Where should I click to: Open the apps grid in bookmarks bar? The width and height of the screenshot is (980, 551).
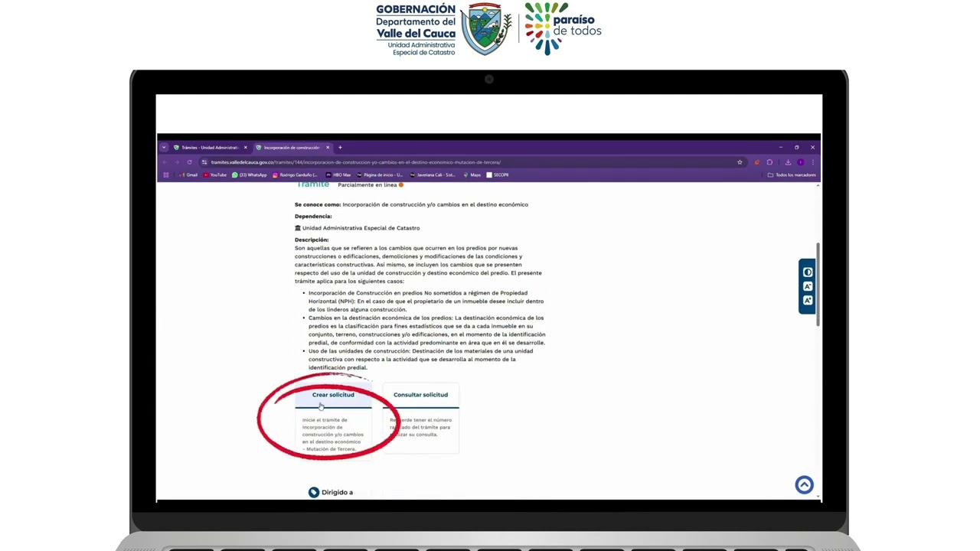[x=166, y=174]
